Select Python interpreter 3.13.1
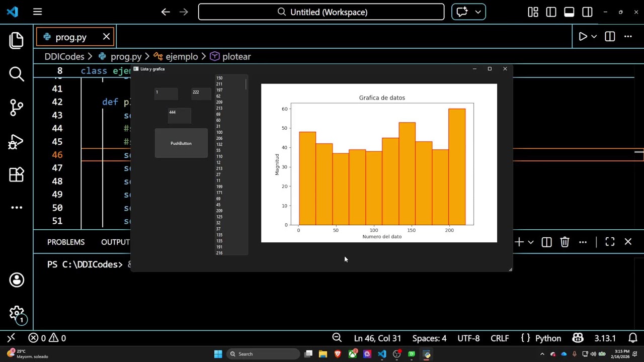Screen dimensions: 644x362 (605, 338)
